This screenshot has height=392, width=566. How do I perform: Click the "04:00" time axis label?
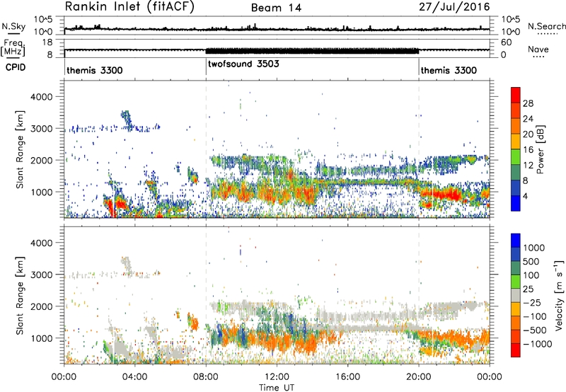pos(134,377)
